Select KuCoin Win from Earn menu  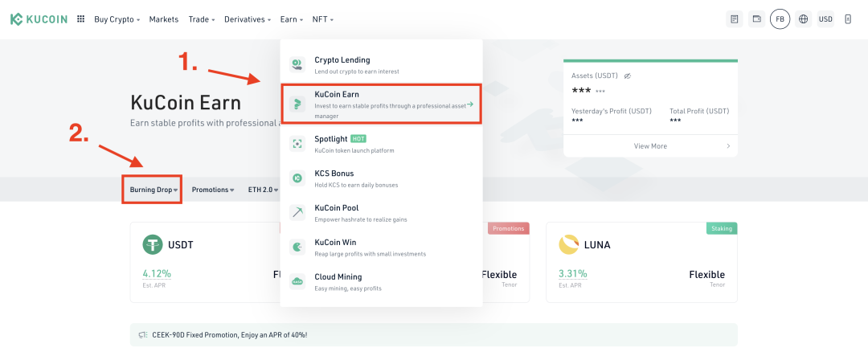(382, 246)
